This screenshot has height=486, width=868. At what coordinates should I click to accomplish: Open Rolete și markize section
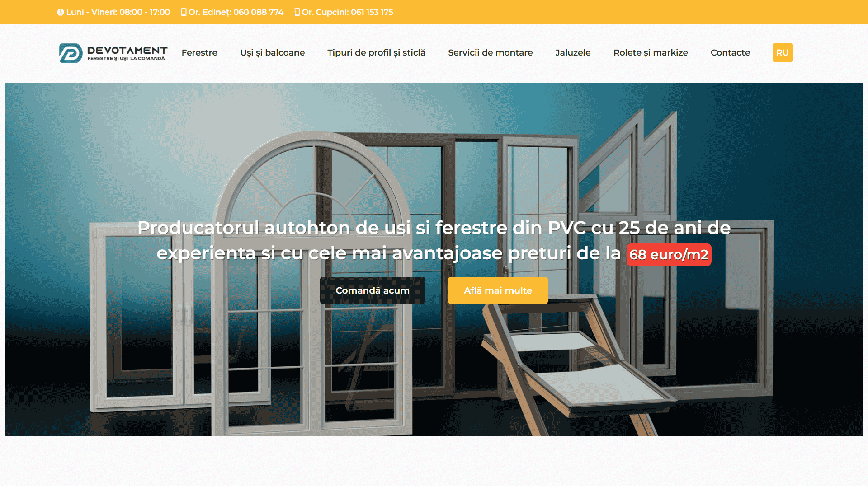click(x=651, y=52)
